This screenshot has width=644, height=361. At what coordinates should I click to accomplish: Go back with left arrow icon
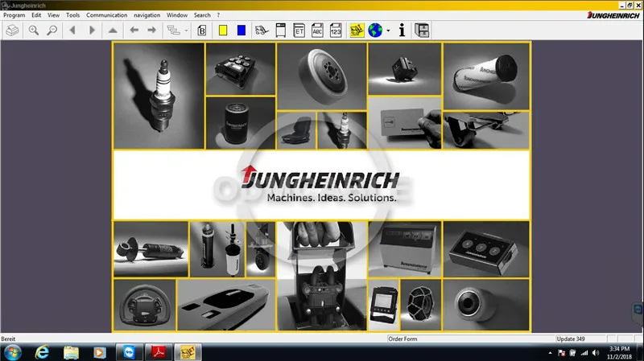(x=134, y=31)
